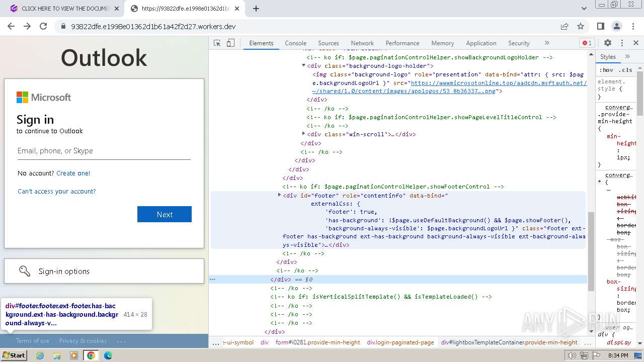
Task: Go forward in browser history
Action: [x=27, y=26]
